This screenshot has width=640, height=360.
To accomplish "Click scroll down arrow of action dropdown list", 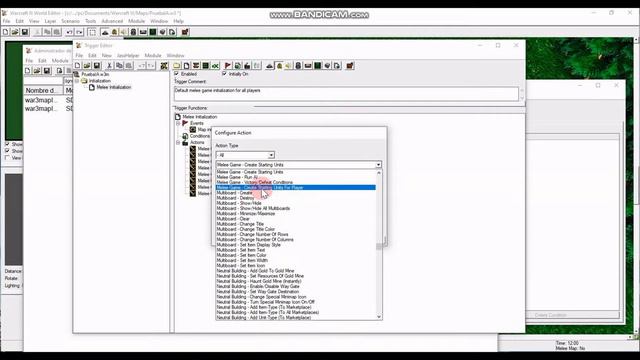I will click(379, 317).
